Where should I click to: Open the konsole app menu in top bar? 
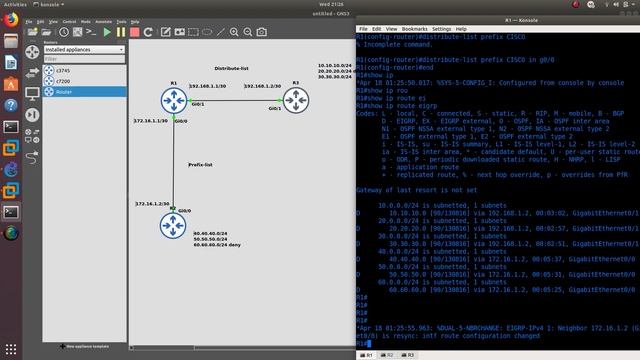tap(48, 4)
